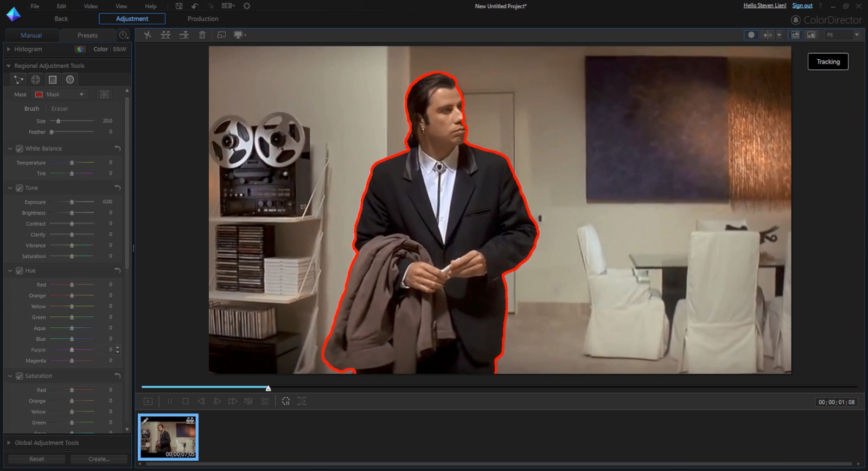
Task: Reset the Tone section
Action: click(117, 188)
